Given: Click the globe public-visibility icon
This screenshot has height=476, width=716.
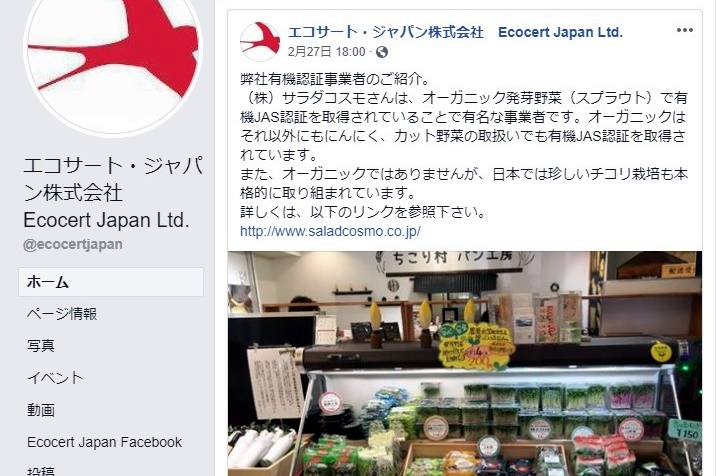Looking at the screenshot, I should point(382,52).
